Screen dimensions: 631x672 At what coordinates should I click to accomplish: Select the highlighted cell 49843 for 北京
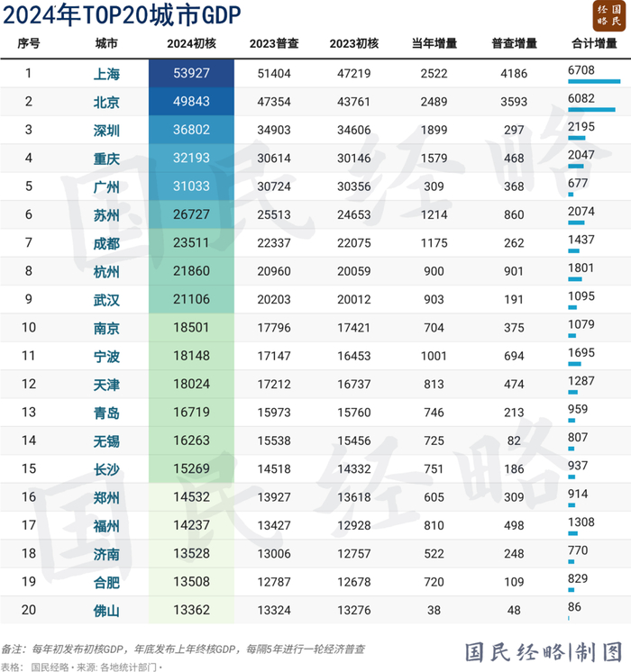coord(191,102)
